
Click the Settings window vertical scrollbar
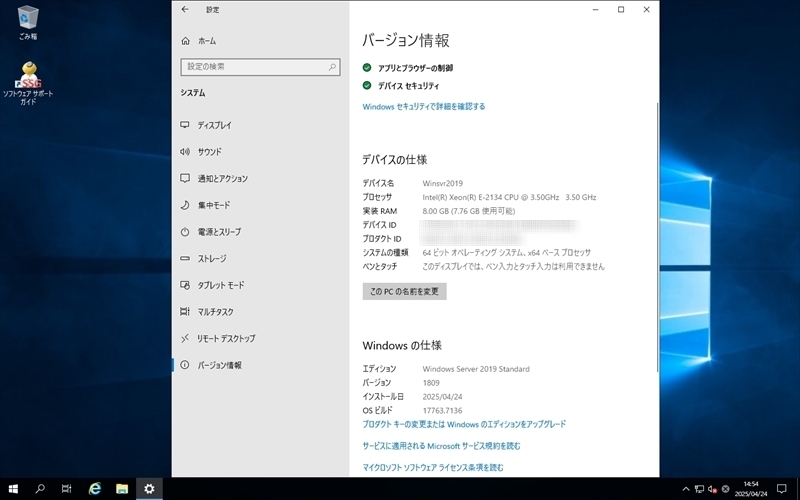(657, 237)
